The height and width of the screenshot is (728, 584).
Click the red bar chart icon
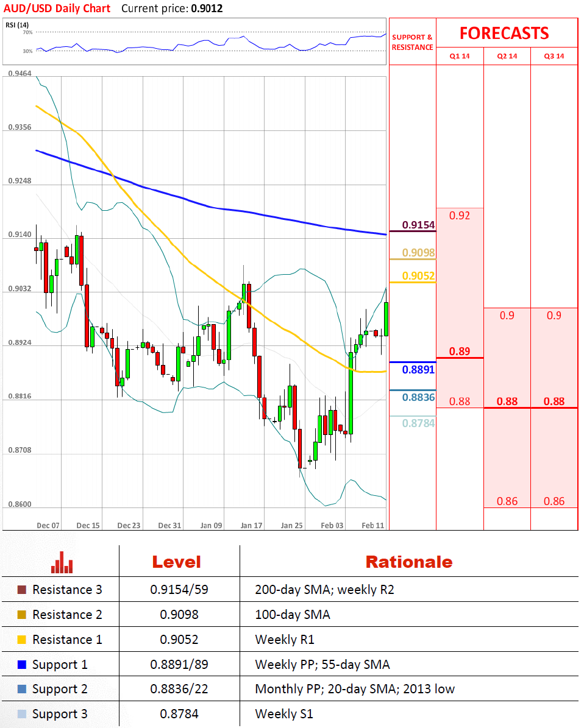(62, 562)
